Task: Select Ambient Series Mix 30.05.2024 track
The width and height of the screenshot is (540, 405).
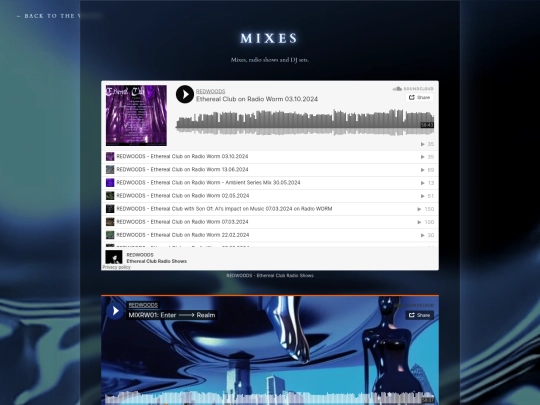Action: coord(270,183)
